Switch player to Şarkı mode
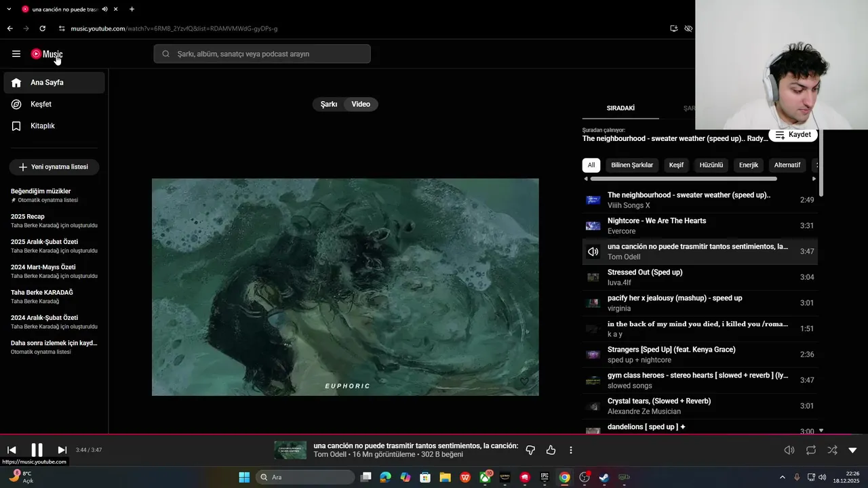 tap(329, 104)
